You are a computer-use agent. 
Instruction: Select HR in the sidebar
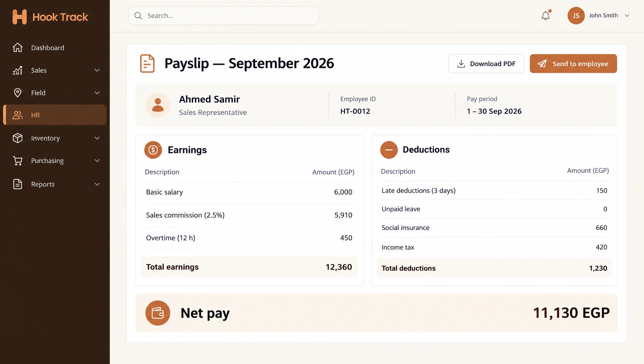pyautogui.click(x=55, y=115)
